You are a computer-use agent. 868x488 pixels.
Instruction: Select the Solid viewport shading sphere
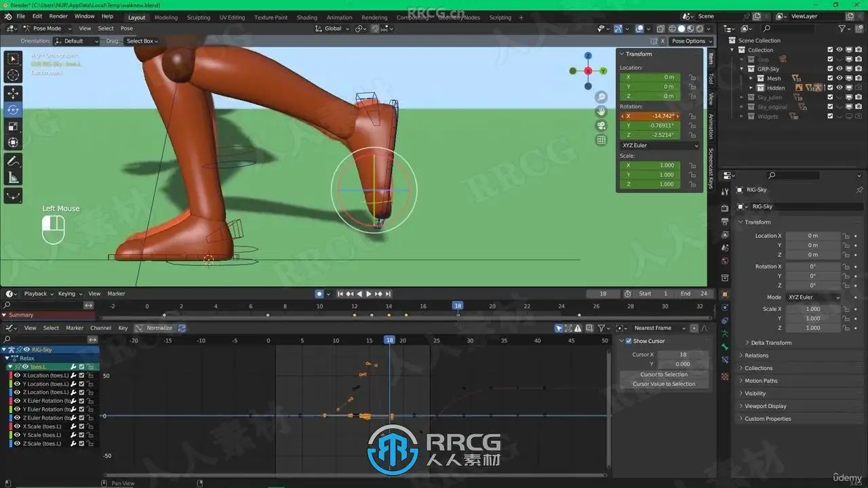[x=682, y=28]
